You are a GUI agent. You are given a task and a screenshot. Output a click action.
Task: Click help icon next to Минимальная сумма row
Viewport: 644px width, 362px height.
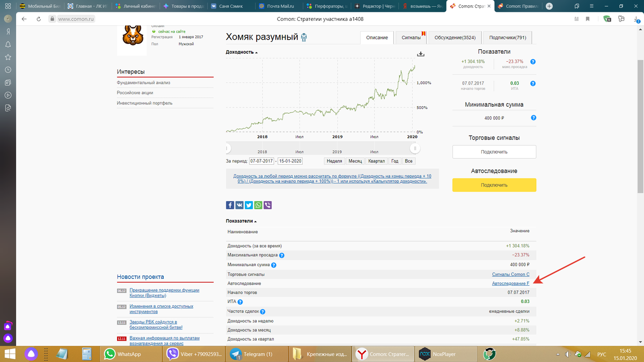coord(274,265)
